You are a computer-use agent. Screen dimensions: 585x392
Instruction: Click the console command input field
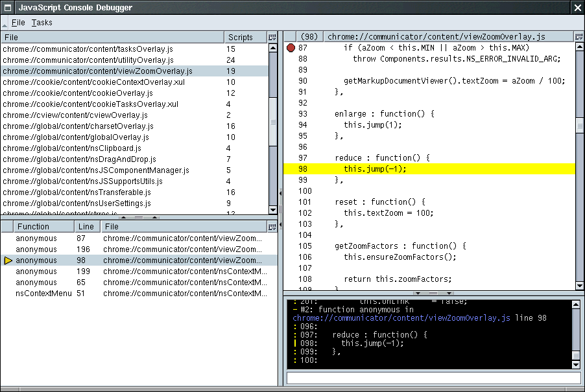pyautogui.click(x=433, y=378)
